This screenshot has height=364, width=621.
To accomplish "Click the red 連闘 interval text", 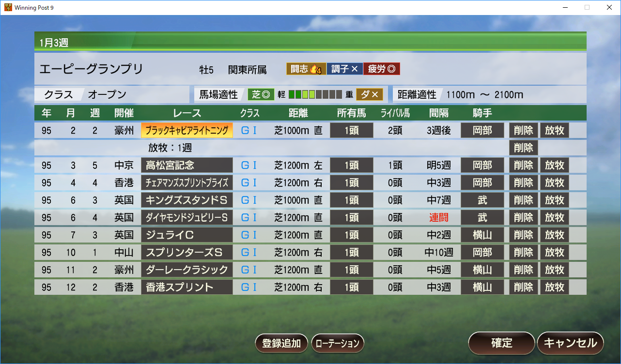I will [439, 218].
